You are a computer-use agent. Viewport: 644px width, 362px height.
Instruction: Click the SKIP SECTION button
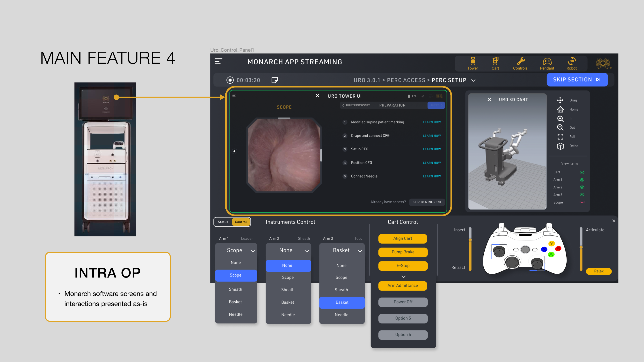coord(577,80)
